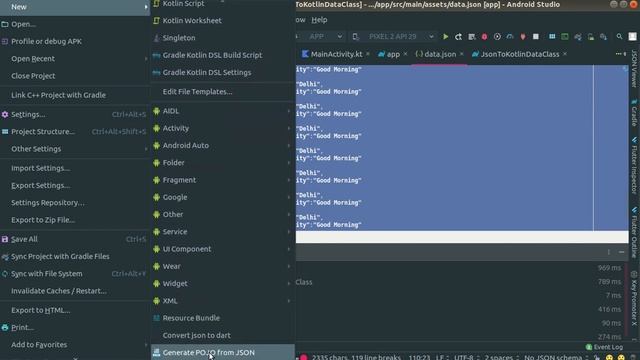This screenshot has height=360, width=640.
Task: Click Sync Project with Gradle Files
Action: 75,256
